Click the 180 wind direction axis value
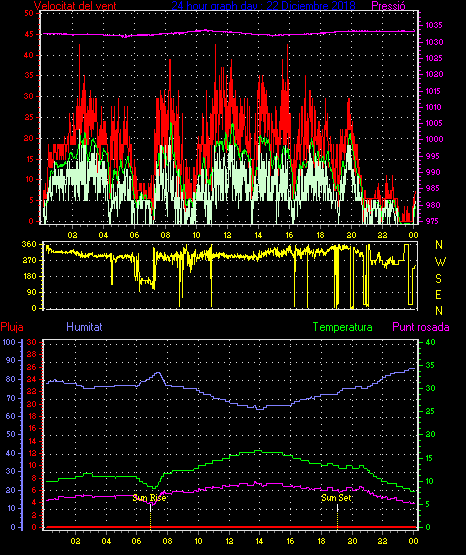 pos(29,276)
